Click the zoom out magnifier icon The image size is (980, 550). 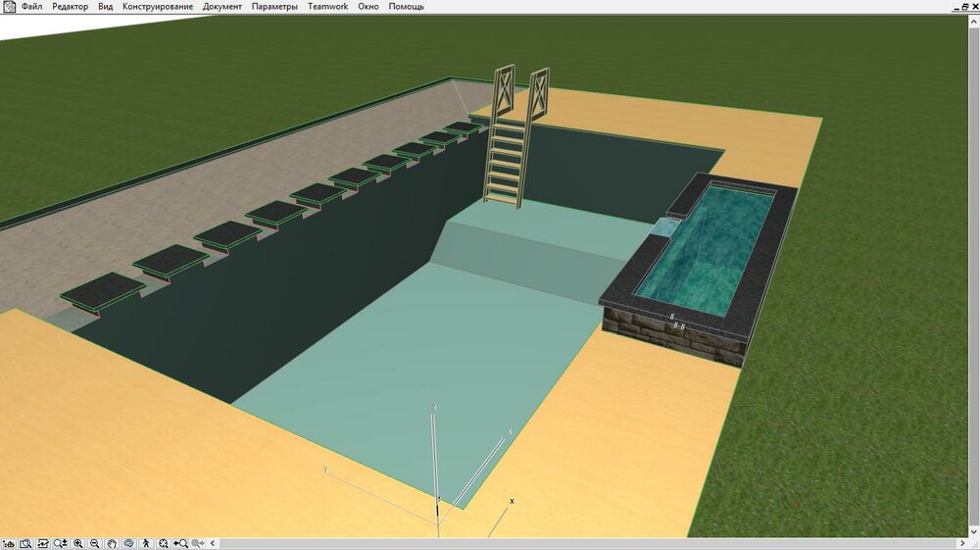[95, 544]
